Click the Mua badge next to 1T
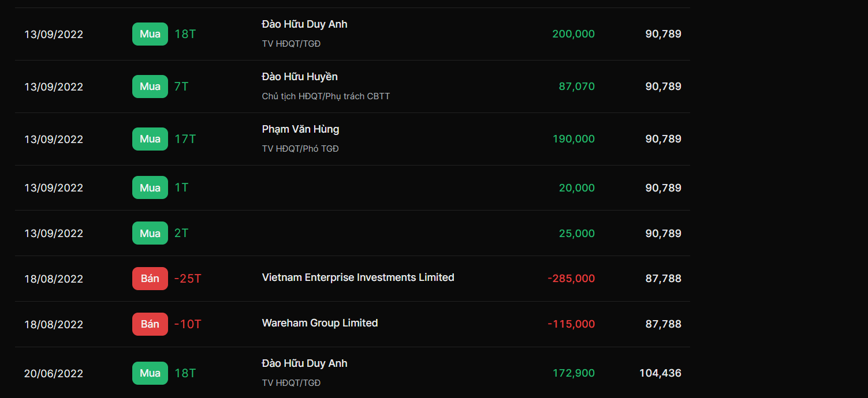The height and width of the screenshot is (398, 868). point(150,187)
